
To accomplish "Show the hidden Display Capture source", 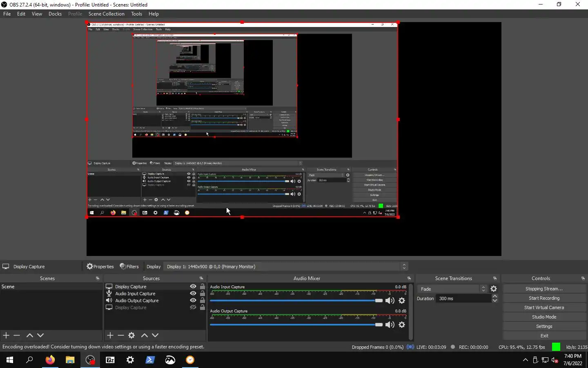I will (193, 307).
